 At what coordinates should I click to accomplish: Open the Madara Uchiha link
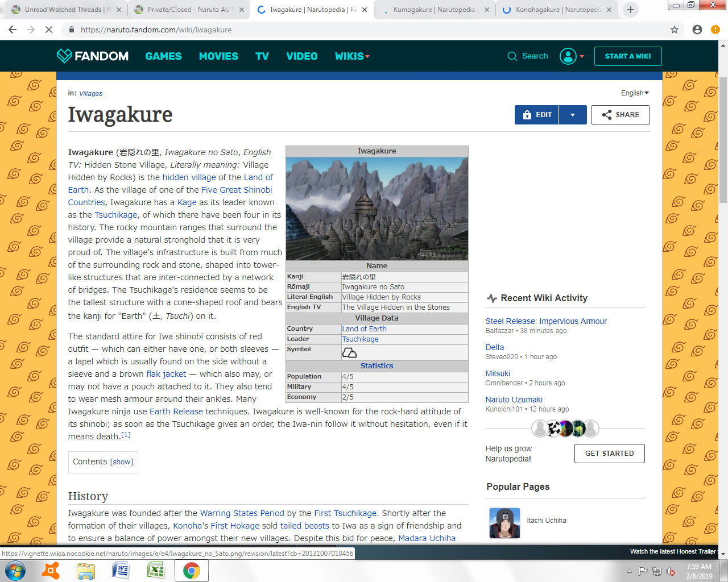pyautogui.click(x=427, y=538)
